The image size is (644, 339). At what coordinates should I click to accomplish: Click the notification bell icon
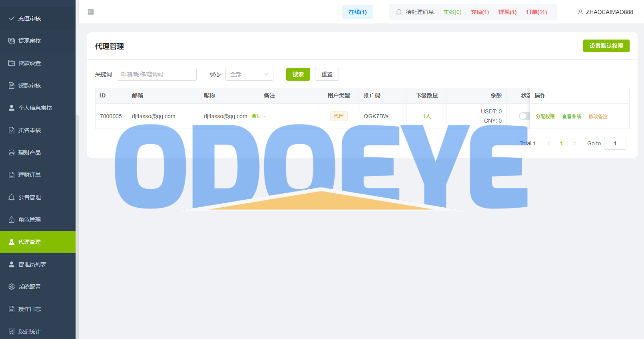click(399, 12)
